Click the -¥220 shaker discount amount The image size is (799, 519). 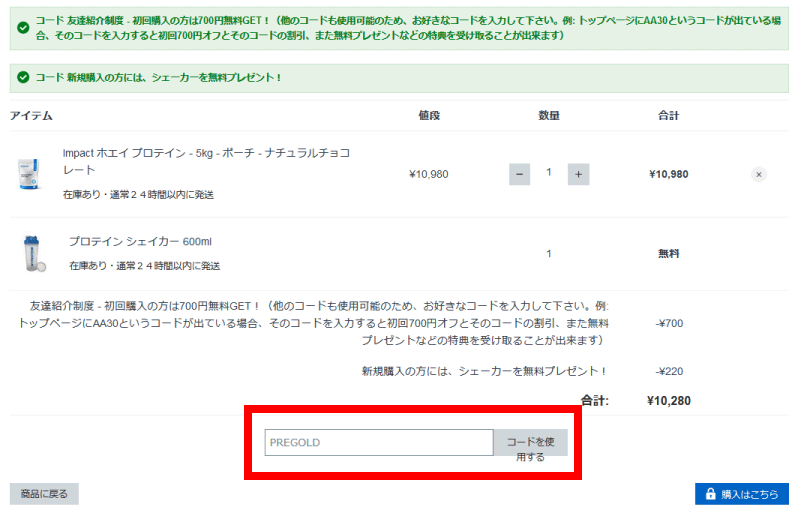point(669,371)
